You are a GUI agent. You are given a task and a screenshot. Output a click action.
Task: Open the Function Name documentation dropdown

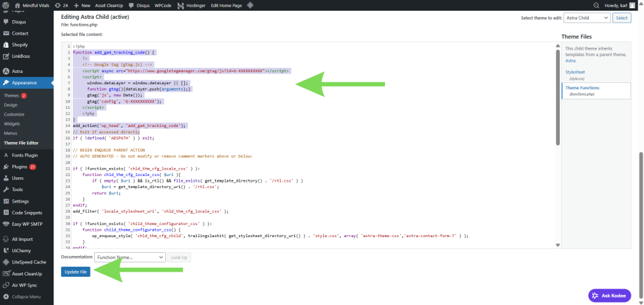coord(130,257)
